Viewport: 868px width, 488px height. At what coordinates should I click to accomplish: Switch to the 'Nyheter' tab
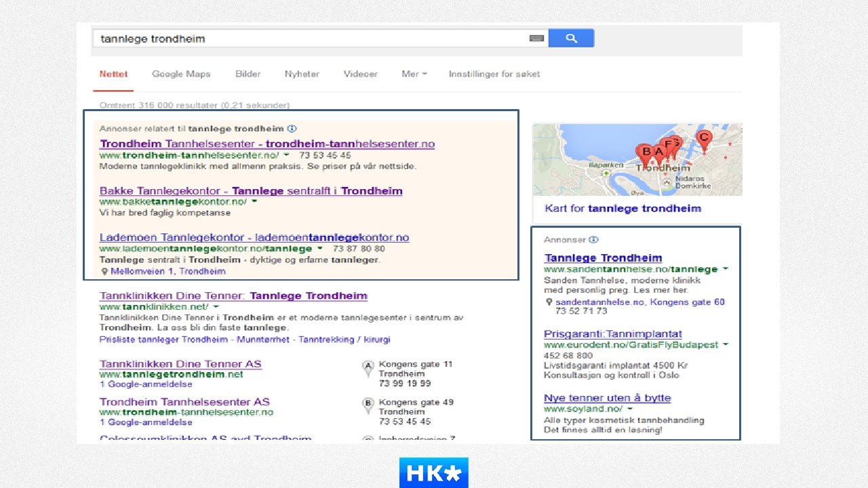[x=302, y=74]
